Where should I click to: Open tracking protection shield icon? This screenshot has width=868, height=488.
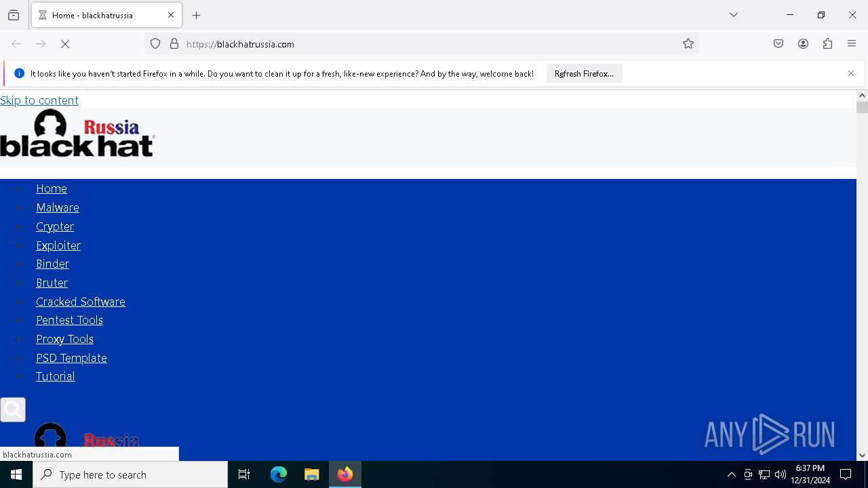point(155,44)
